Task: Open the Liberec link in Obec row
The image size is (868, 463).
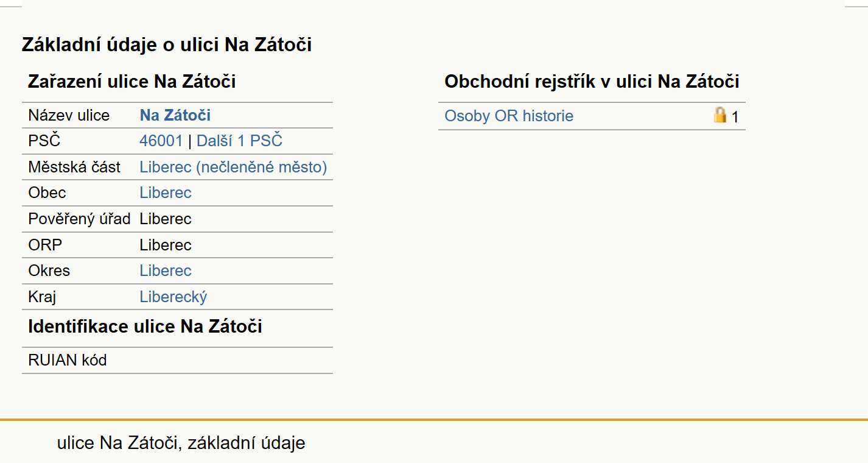Action: (x=166, y=193)
